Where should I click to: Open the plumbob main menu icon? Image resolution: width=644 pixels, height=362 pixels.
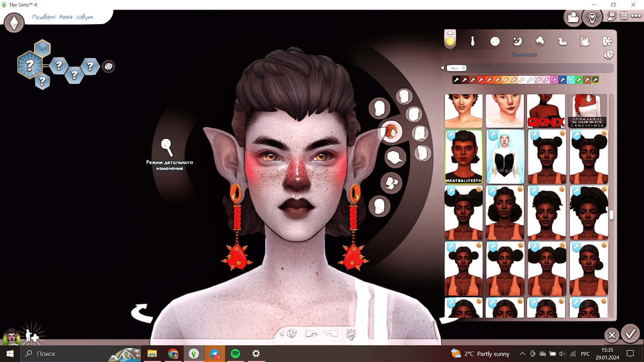[x=14, y=23]
